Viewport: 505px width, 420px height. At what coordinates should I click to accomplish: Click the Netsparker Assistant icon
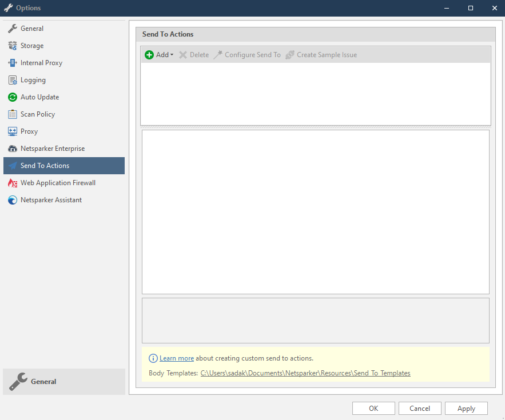(x=12, y=200)
